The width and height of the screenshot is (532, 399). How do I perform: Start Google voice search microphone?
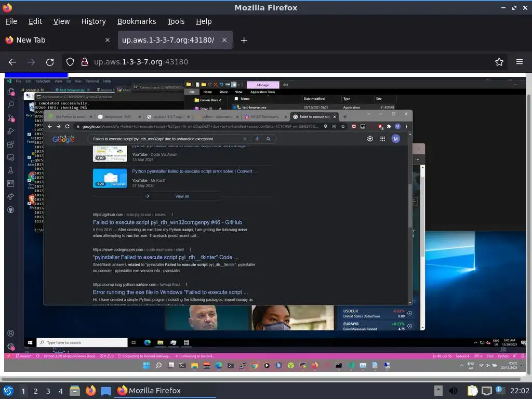257,139
